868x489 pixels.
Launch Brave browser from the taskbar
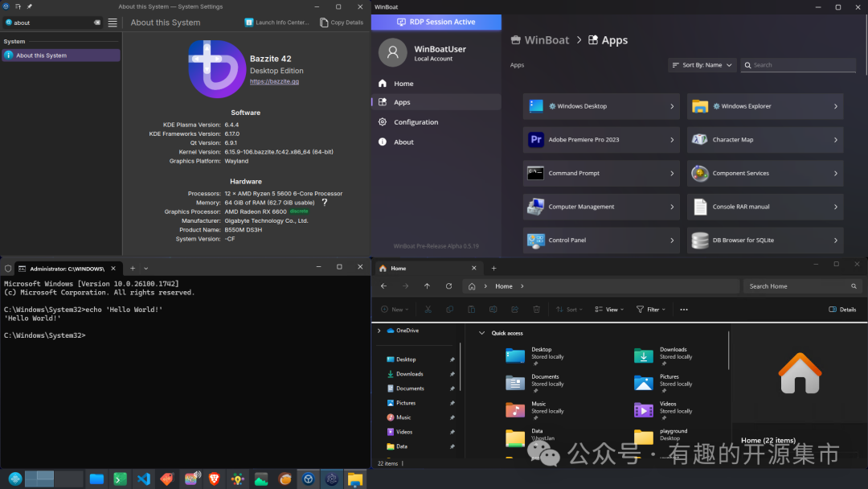[x=214, y=479]
